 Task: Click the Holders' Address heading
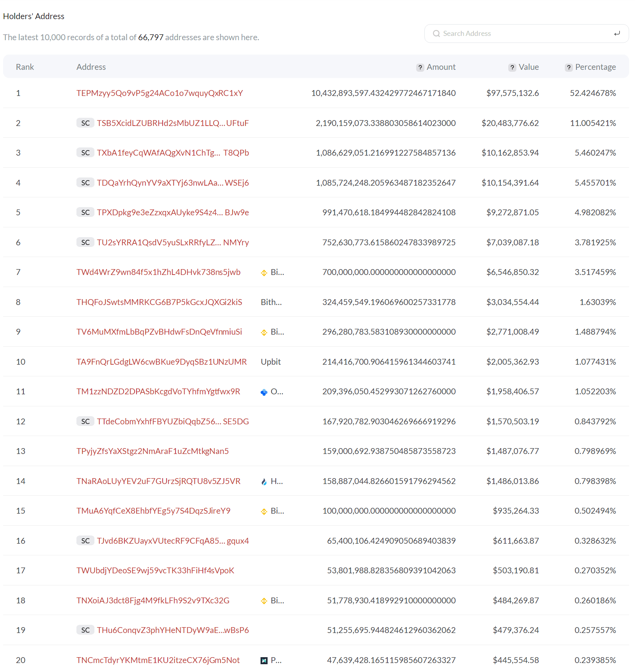[x=34, y=16]
